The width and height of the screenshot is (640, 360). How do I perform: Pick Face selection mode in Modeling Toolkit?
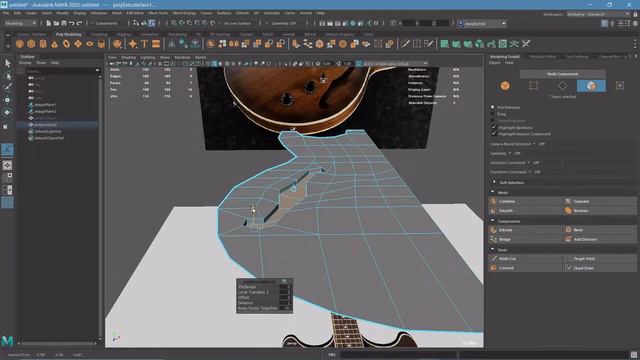click(591, 86)
